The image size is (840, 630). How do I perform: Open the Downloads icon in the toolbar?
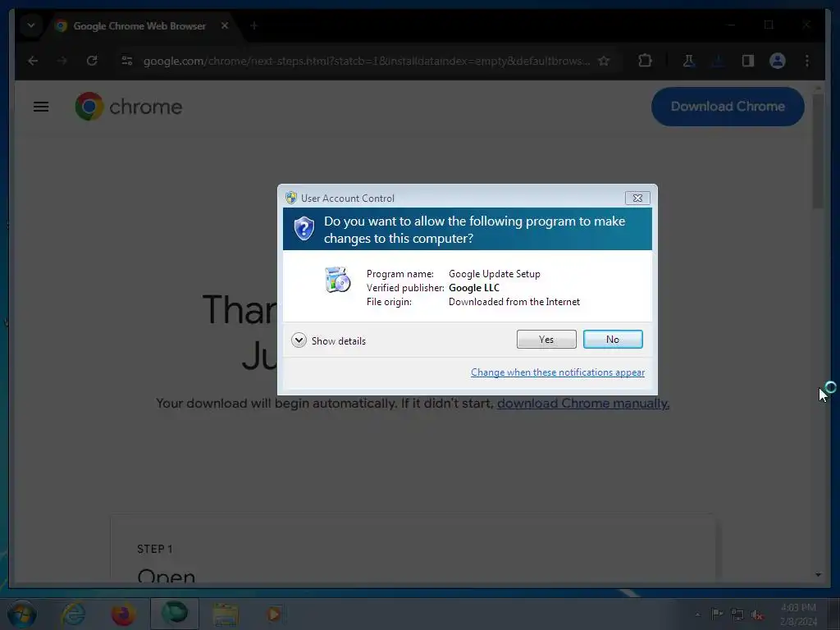[x=718, y=61]
